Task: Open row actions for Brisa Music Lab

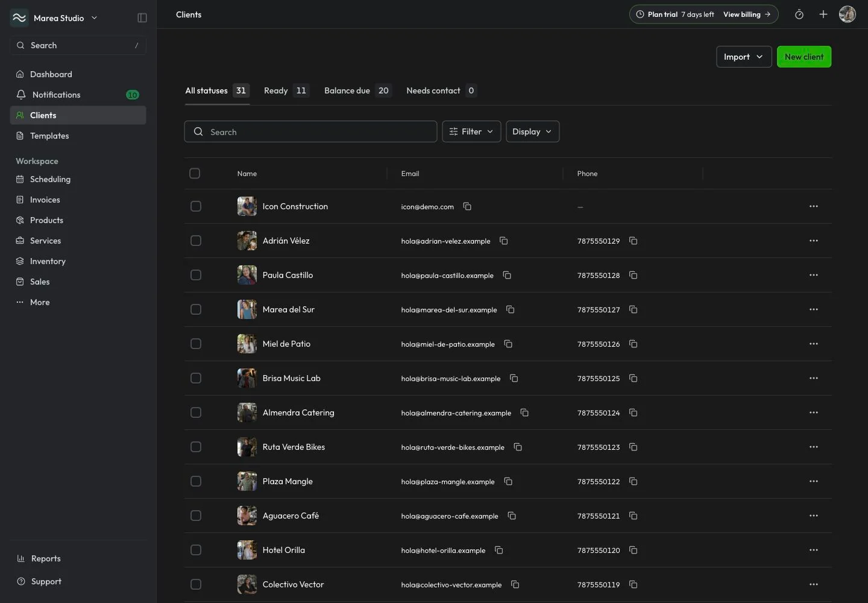Action: [814, 378]
